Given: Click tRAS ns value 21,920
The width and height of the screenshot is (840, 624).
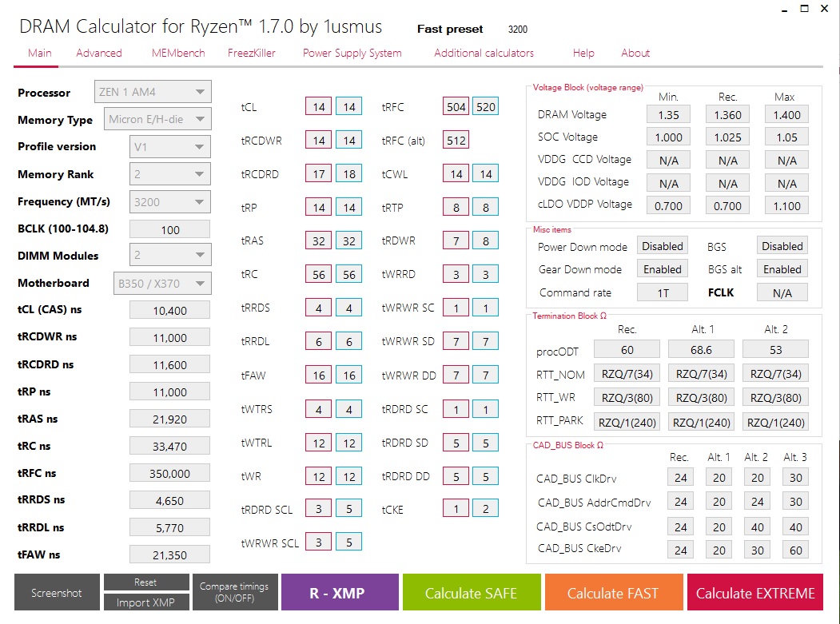Looking at the screenshot, I should (169, 419).
